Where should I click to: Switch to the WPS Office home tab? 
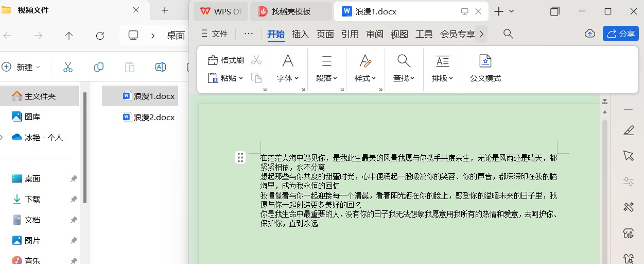(x=221, y=11)
